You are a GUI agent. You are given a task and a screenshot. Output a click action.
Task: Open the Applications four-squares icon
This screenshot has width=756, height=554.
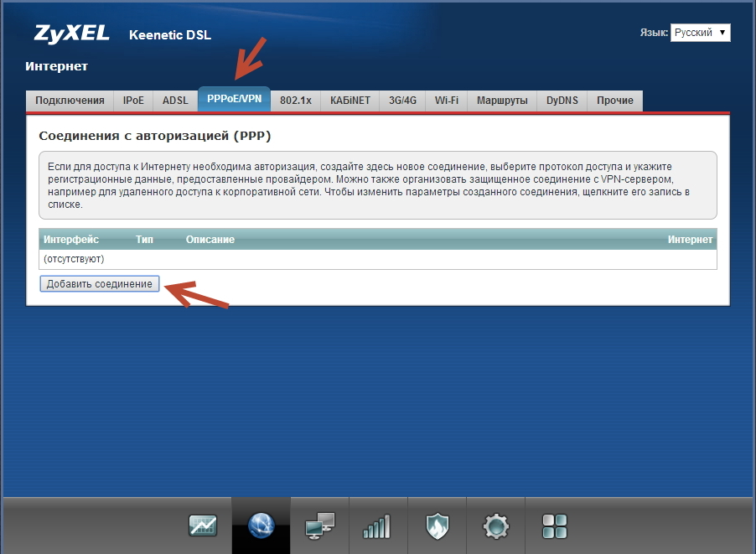(554, 526)
